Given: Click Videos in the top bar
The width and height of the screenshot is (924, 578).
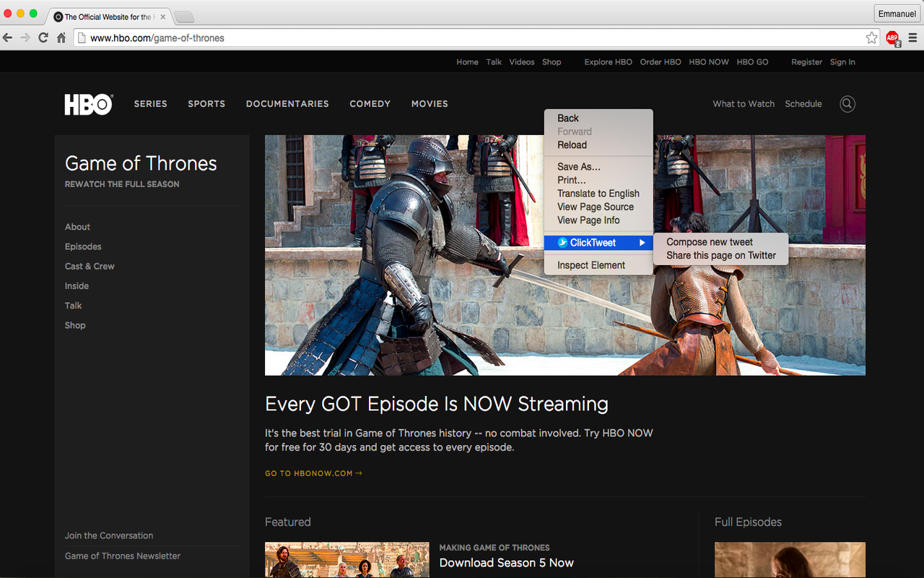Looking at the screenshot, I should tap(522, 62).
